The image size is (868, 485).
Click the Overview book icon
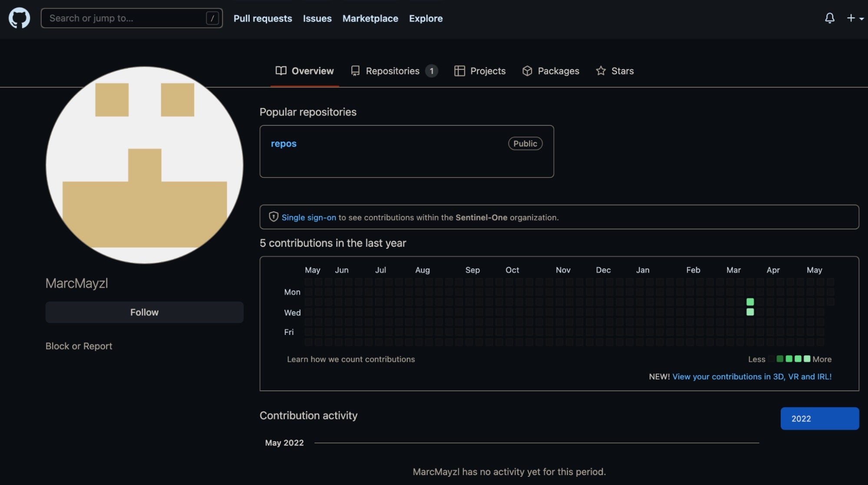click(281, 71)
